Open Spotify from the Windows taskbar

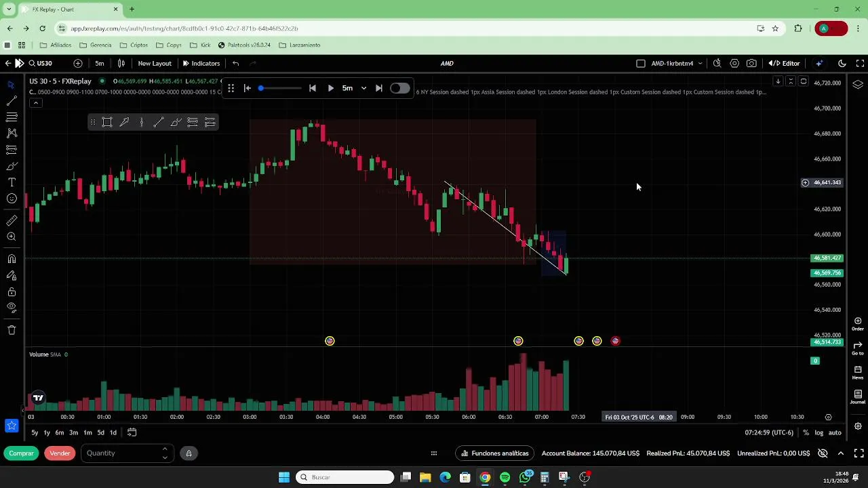click(505, 477)
